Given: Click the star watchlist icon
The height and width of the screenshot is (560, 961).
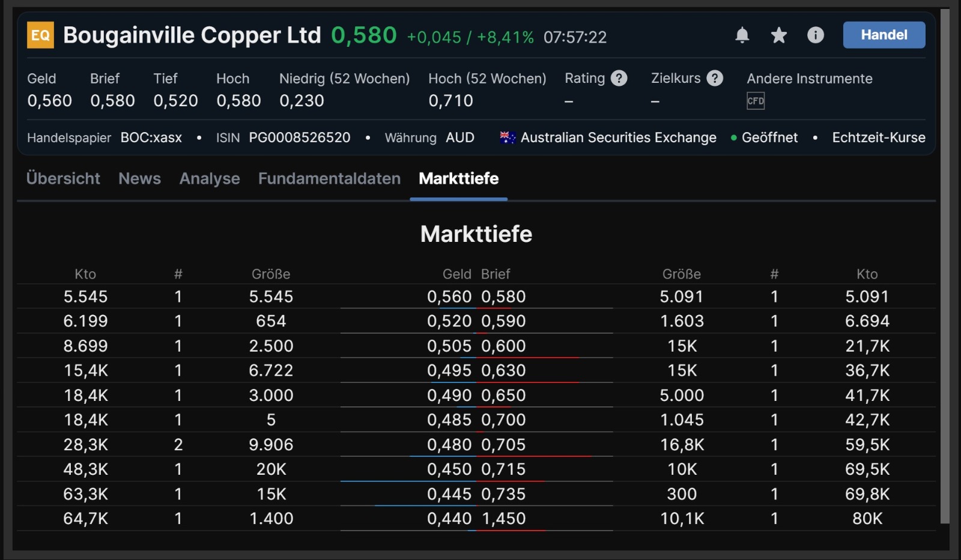Looking at the screenshot, I should tap(778, 35).
